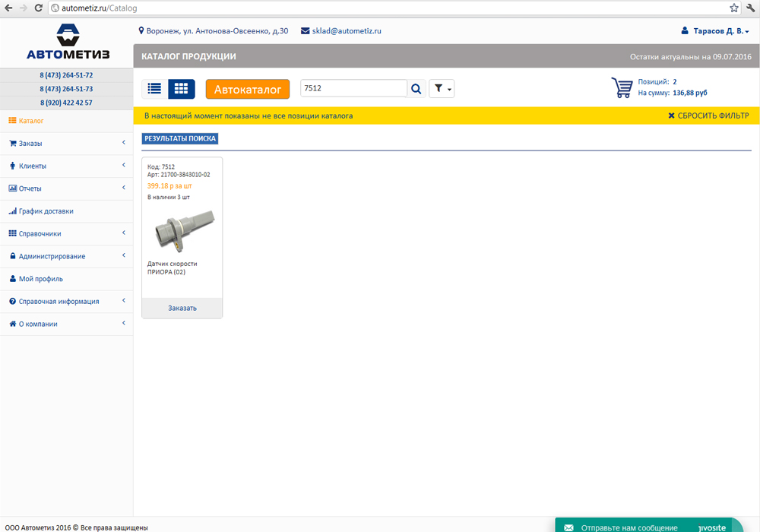This screenshot has height=532, width=760.
Task: Click the magnifier search icon
Action: pyautogui.click(x=416, y=89)
